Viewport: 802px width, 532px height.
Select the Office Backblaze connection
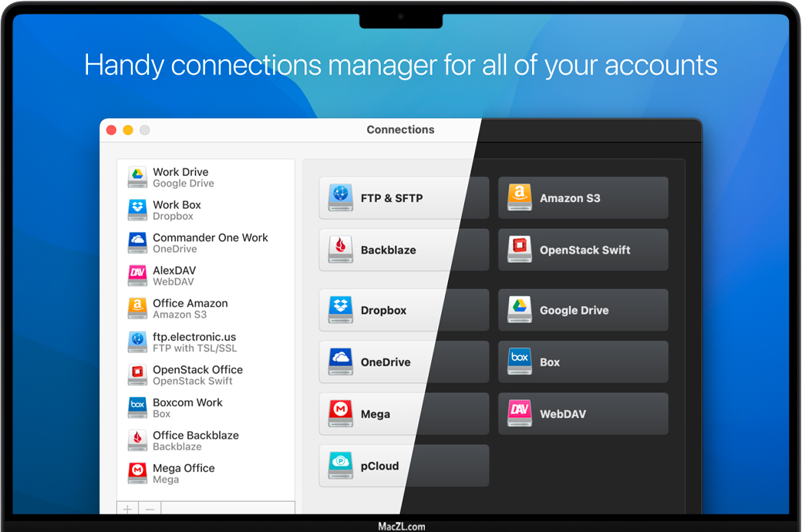click(195, 440)
